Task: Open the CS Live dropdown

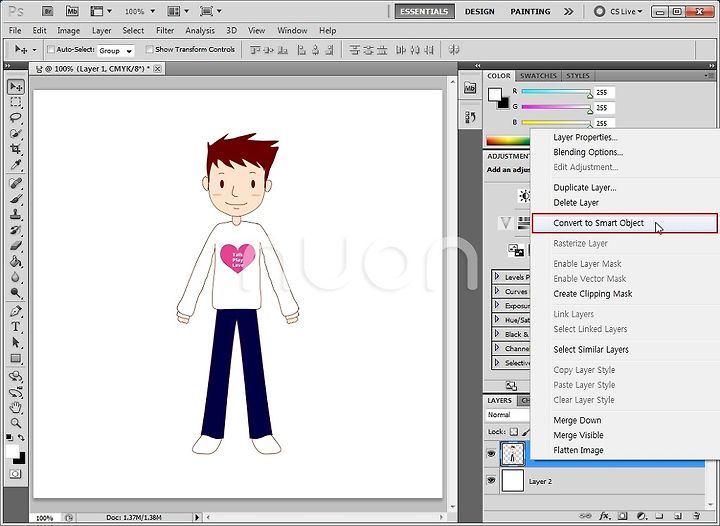Action: coord(618,11)
